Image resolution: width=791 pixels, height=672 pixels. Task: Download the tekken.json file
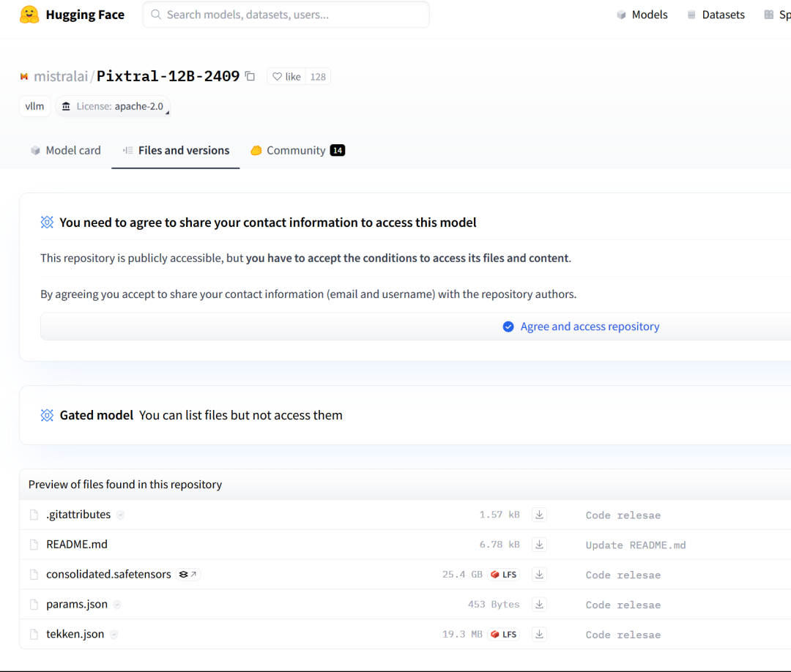click(539, 635)
